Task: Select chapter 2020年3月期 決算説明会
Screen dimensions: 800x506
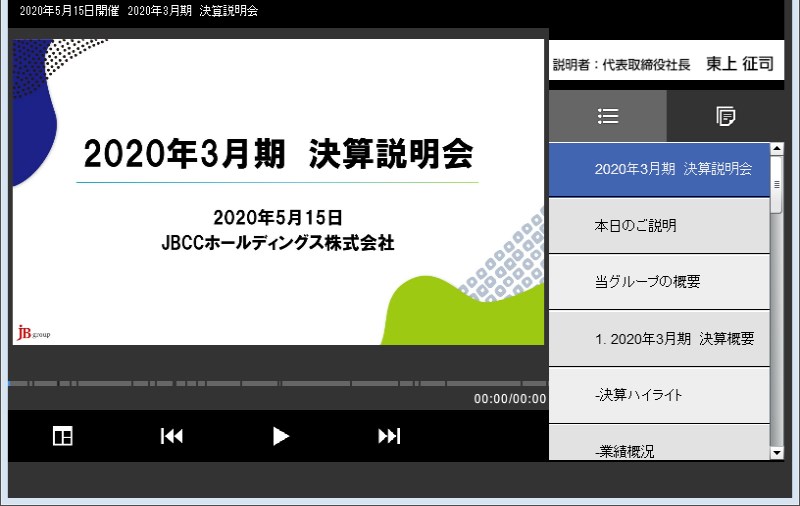Action: [659, 169]
